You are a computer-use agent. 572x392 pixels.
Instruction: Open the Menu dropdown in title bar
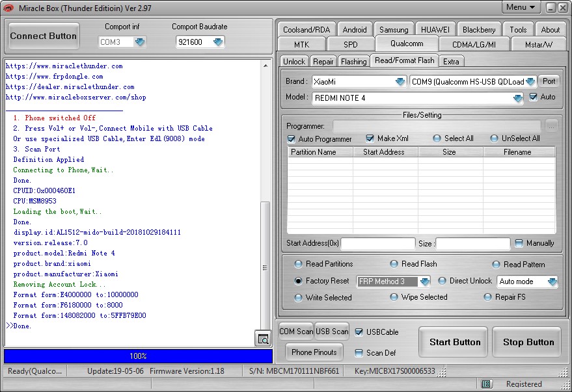coord(521,7)
